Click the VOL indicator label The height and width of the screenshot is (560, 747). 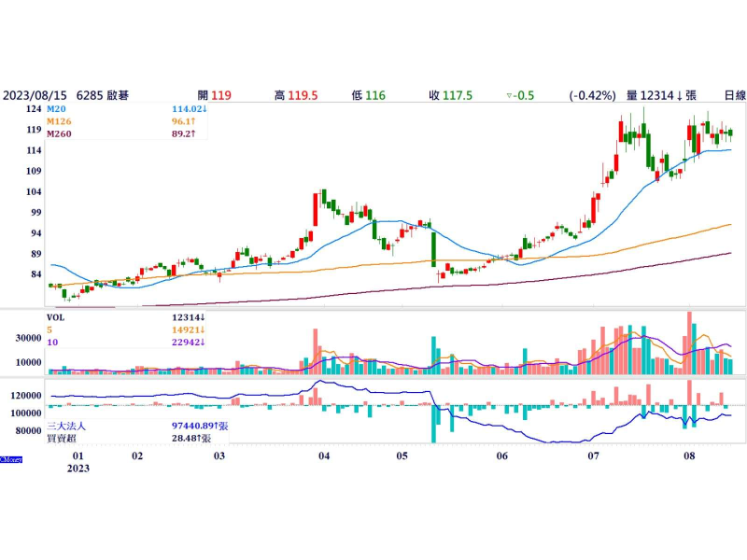pyautogui.click(x=57, y=317)
